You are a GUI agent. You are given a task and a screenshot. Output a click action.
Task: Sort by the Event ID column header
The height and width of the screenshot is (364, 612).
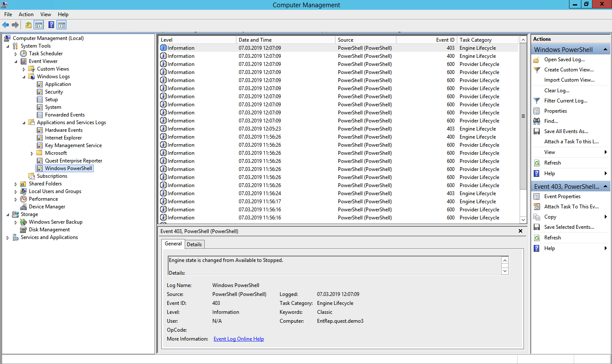click(x=427, y=40)
